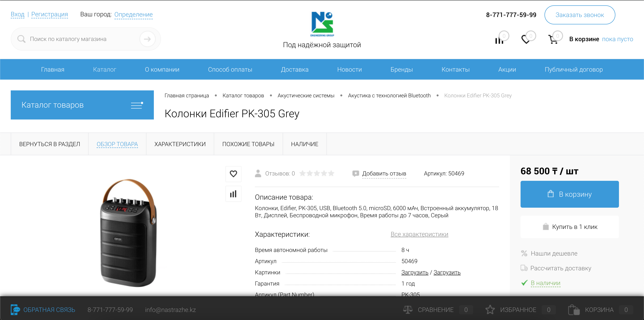Choose city via Определение link

133,15
